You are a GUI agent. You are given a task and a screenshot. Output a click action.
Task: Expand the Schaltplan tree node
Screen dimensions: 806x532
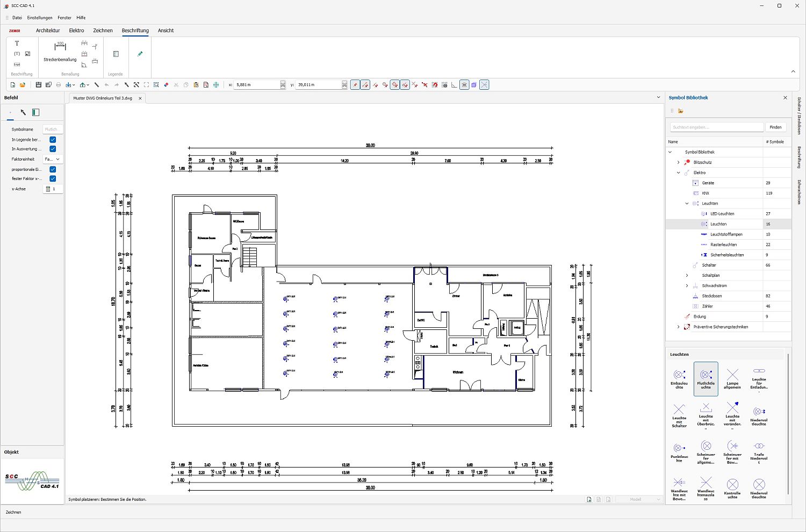pyautogui.click(x=687, y=275)
